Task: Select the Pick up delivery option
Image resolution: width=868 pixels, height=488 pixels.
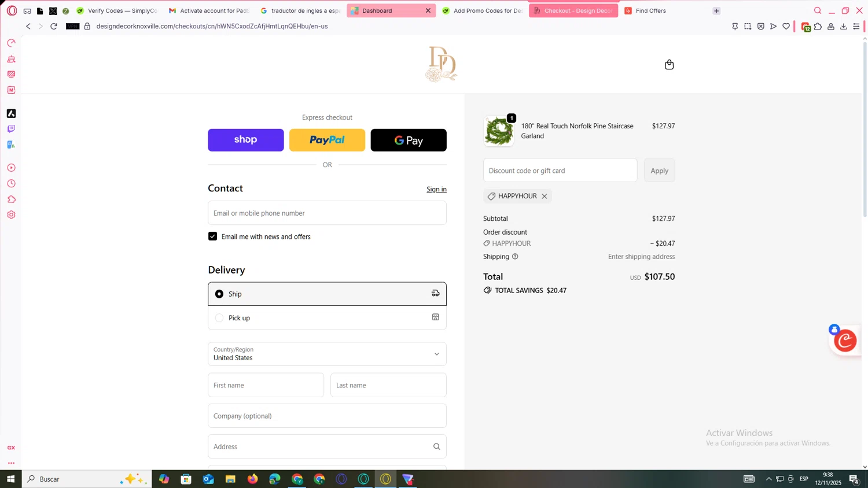Action: coord(327,318)
